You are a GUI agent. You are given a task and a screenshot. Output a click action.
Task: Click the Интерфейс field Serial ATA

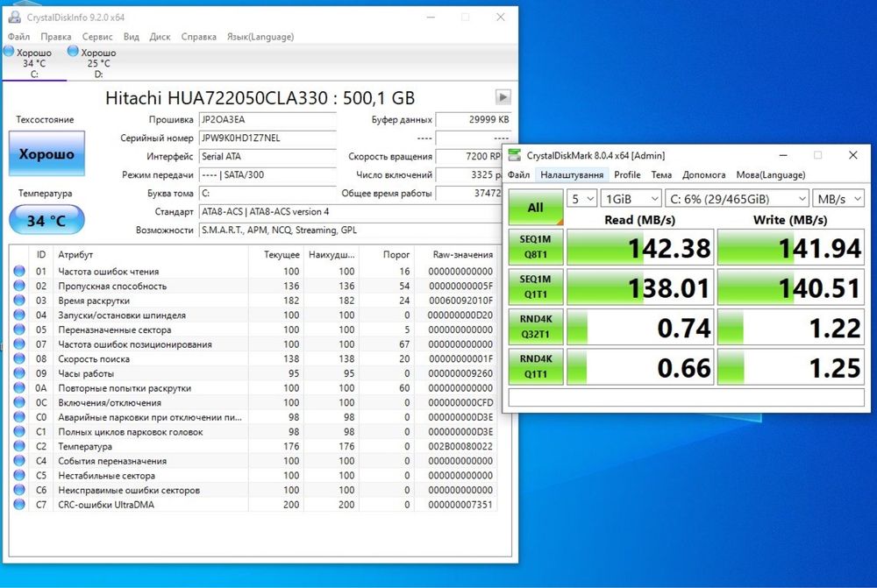pos(267,157)
